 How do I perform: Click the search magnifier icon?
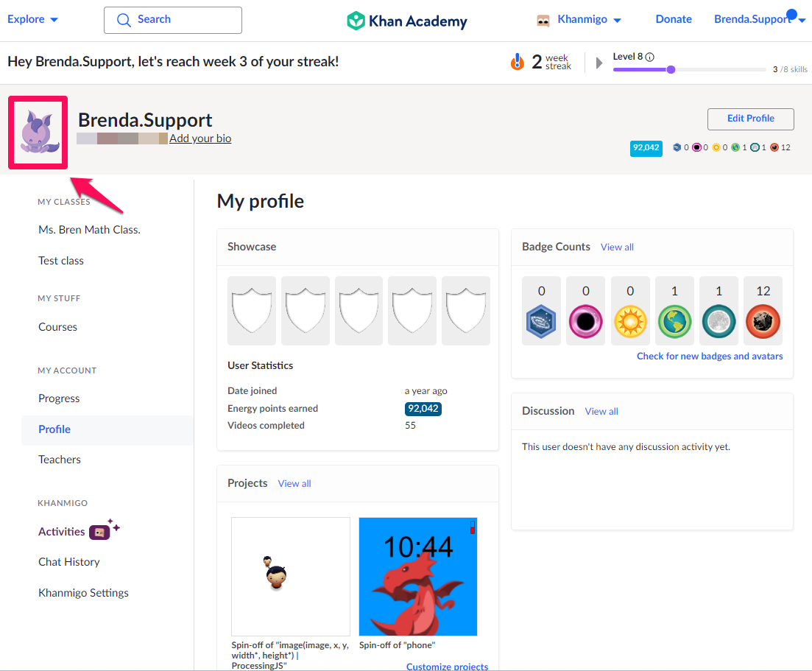pos(124,20)
